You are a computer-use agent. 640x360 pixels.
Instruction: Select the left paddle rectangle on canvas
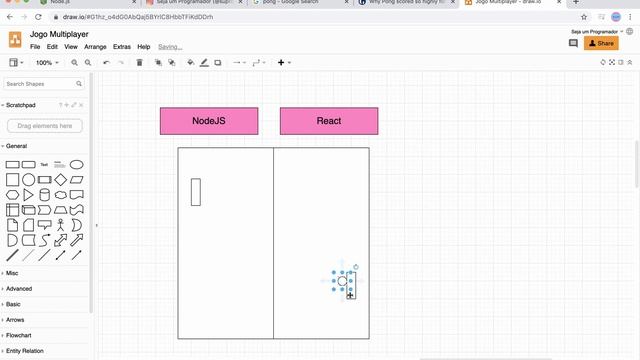click(196, 192)
